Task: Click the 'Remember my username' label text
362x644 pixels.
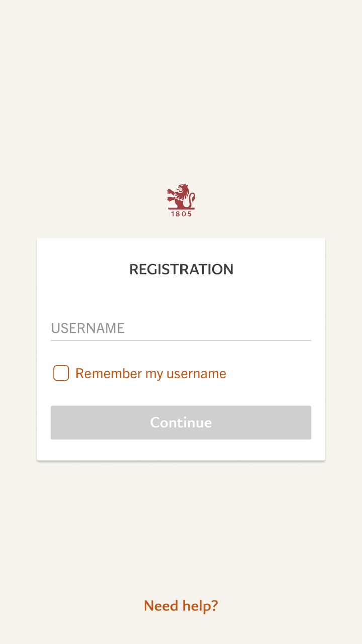Action: click(151, 373)
